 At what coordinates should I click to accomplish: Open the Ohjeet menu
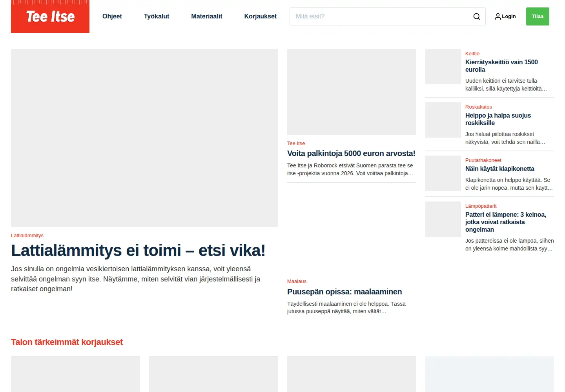[x=112, y=16]
